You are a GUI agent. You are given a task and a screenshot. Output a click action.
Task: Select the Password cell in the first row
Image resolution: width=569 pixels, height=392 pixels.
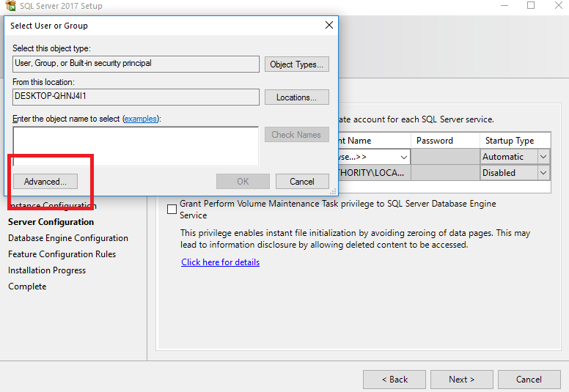click(445, 157)
